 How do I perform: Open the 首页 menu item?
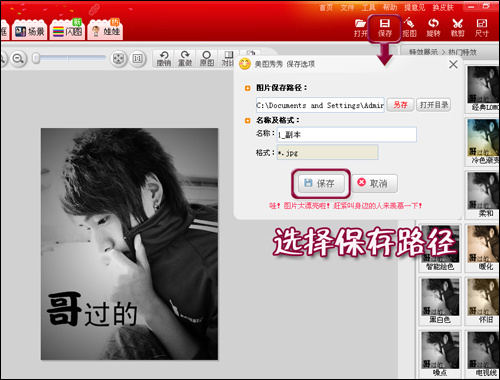(326, 7)
